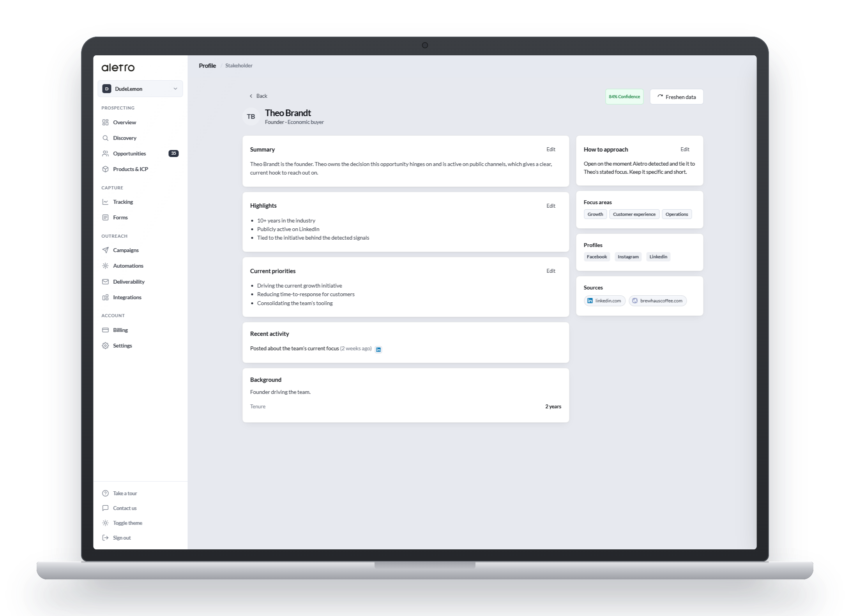850x616 pixels.
Task: Click 'Tied to the initiative' highlight
Action: (x=313, y=238)
